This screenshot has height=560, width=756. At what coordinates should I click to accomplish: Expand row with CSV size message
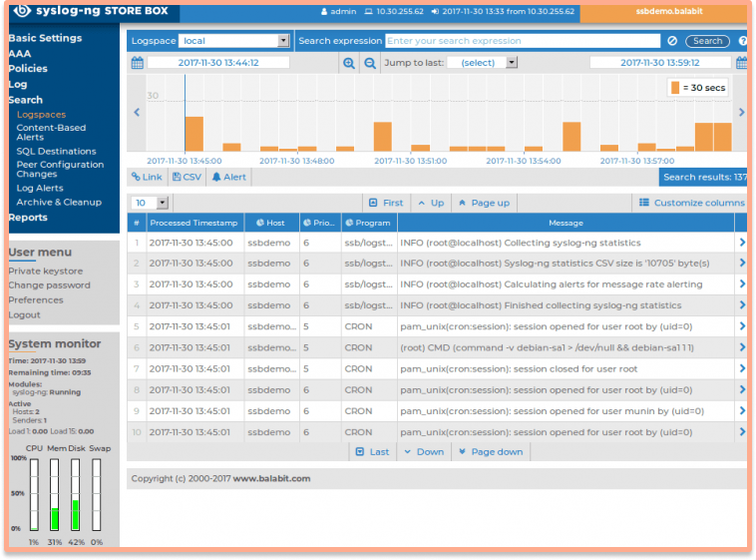click(742, 263)
